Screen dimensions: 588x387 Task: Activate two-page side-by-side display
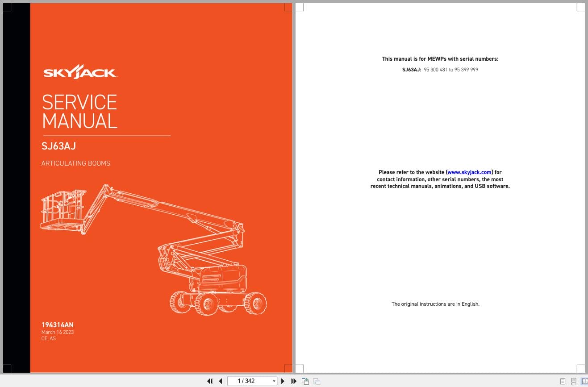(x=585, y=381)
